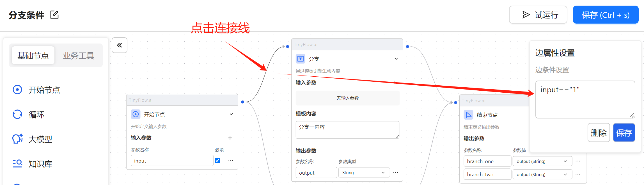The width and height of the screenshot is (644, 185).
Task: Collapse the 分支一 node with its chevron
Action: [x=396, y=59]
